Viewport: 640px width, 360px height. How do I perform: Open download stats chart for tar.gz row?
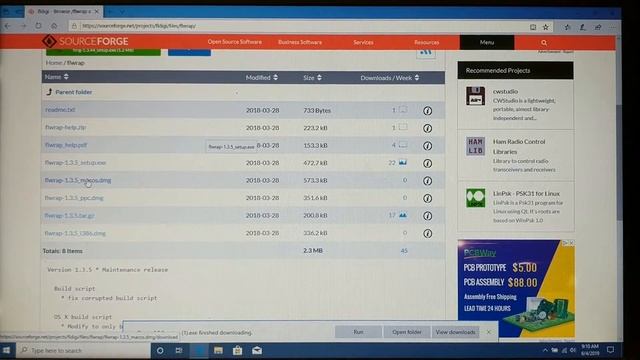[403, 215]
